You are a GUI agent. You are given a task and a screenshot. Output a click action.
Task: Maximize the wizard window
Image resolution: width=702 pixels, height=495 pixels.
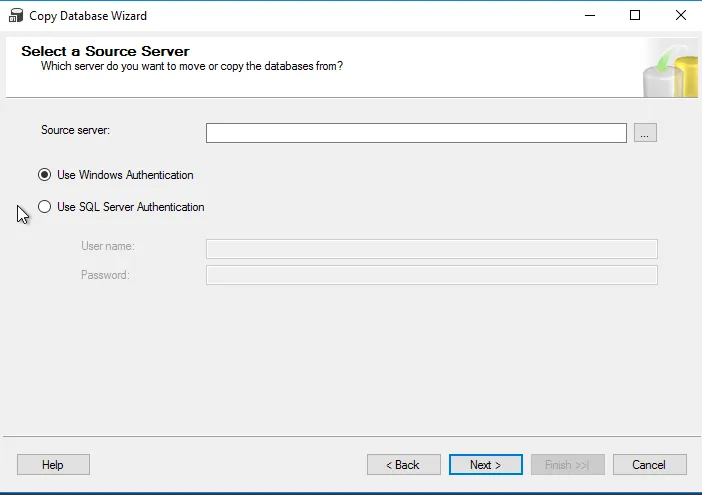pyautogui.click(x=634, y=16)
